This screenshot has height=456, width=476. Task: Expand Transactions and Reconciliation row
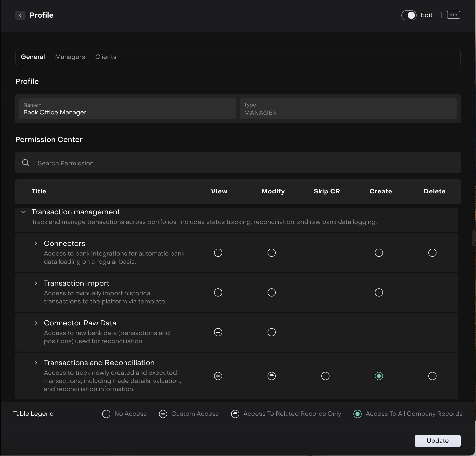36,363
